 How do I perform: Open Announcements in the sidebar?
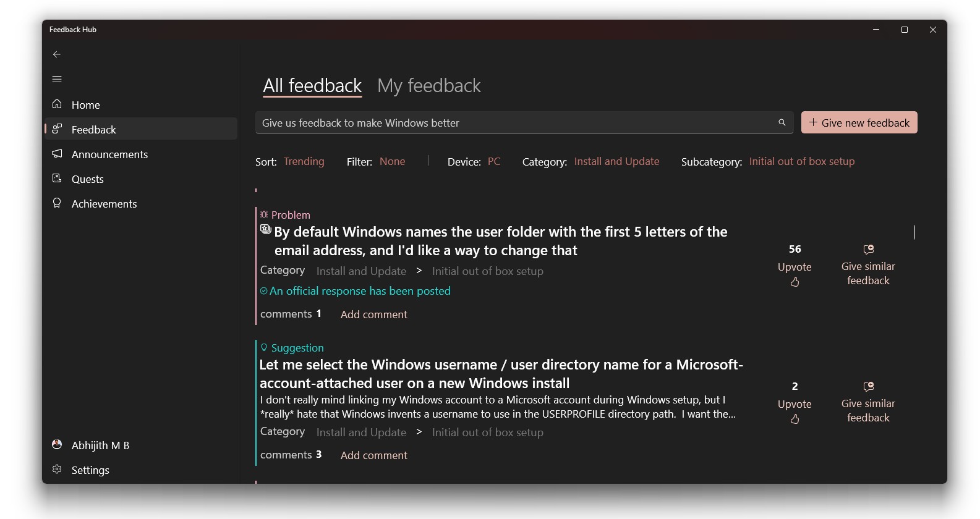(x=109, y=154)
